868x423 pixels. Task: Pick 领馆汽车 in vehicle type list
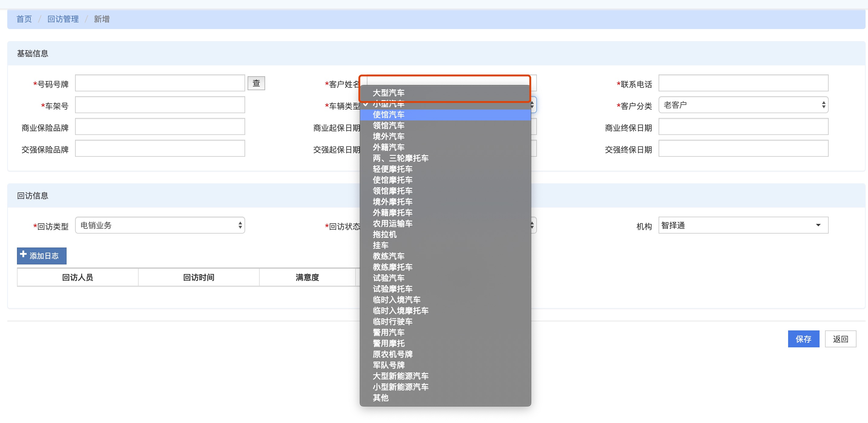click(x=388, y=126)
